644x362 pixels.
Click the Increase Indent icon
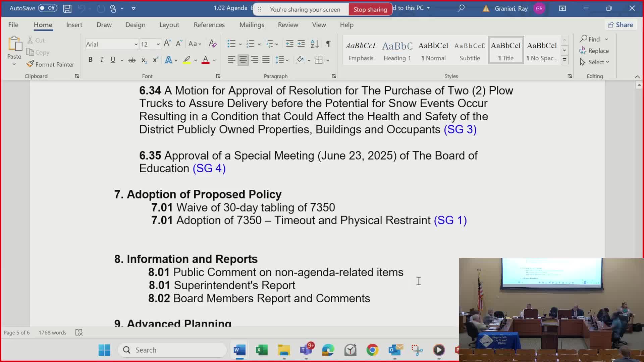(x=301, y=44)
